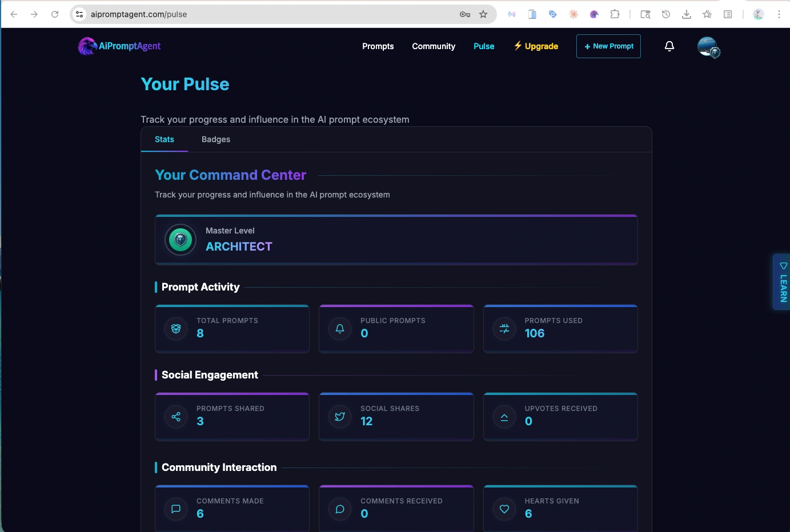This screenshot has width=790, height=532.
Task: Open the browser extensions puzzle icon
Action: [615, 14]
